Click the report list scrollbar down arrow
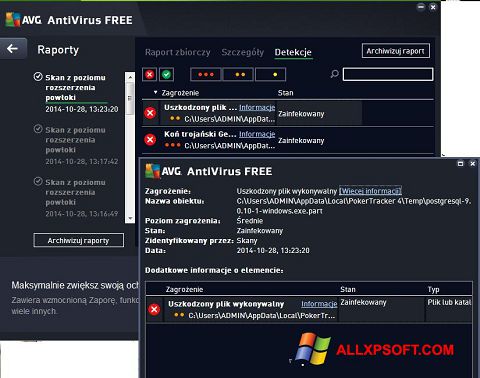Image resolution: width=480 pixels, height=378 pixels. pyautogui.click(x=130, y=218)
